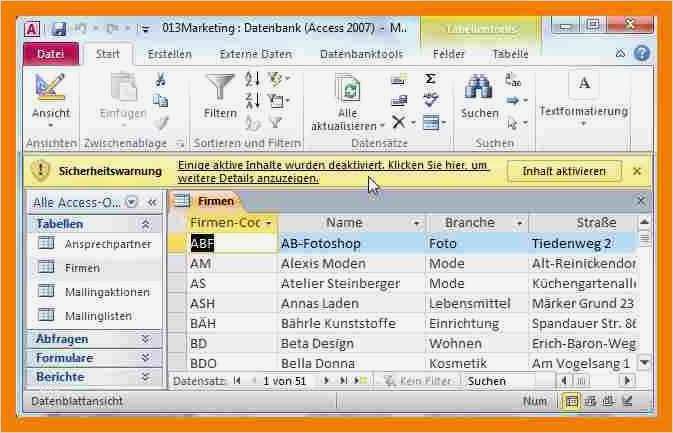Click the horizontal scrollbar right arrow
The image size is (673, 433).
627,381
